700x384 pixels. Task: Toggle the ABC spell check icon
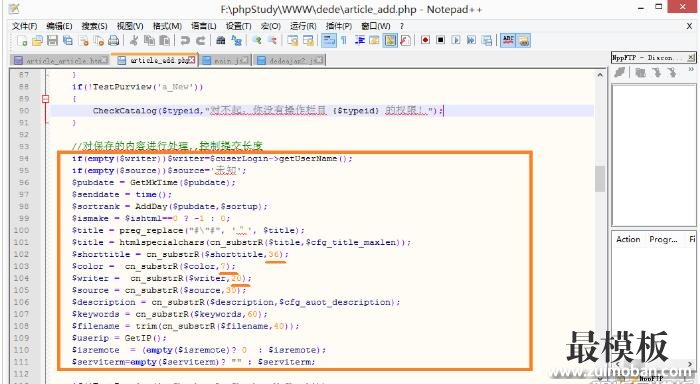508,40
